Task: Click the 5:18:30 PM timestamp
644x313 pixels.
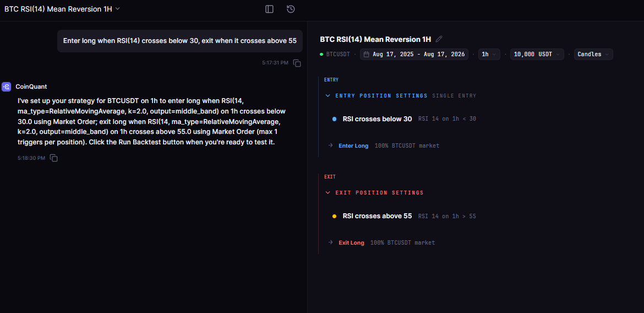Action: 31,158
